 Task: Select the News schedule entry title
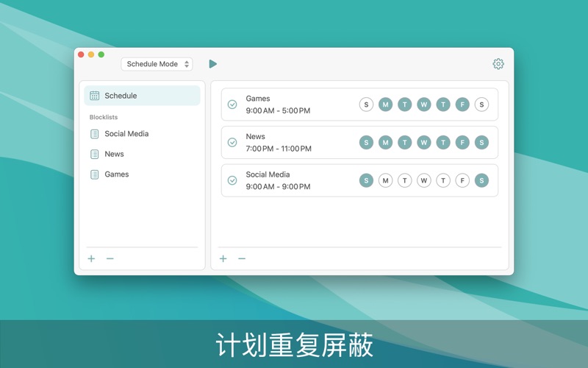(255, 136)
